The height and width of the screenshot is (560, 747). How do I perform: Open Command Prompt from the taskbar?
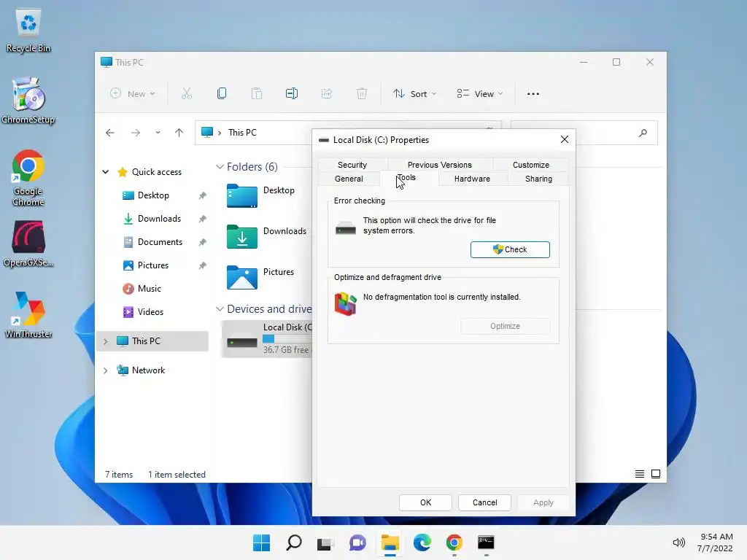click(486, 542)
